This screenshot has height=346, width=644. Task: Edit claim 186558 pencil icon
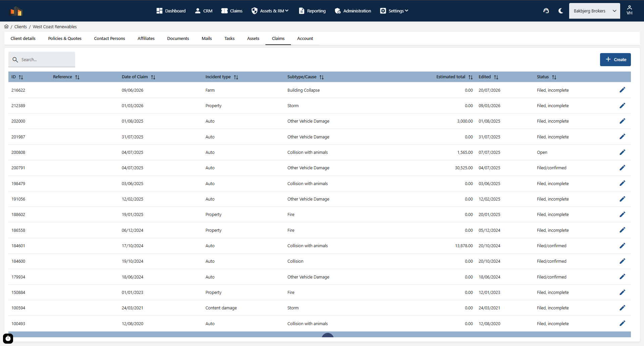622,230
